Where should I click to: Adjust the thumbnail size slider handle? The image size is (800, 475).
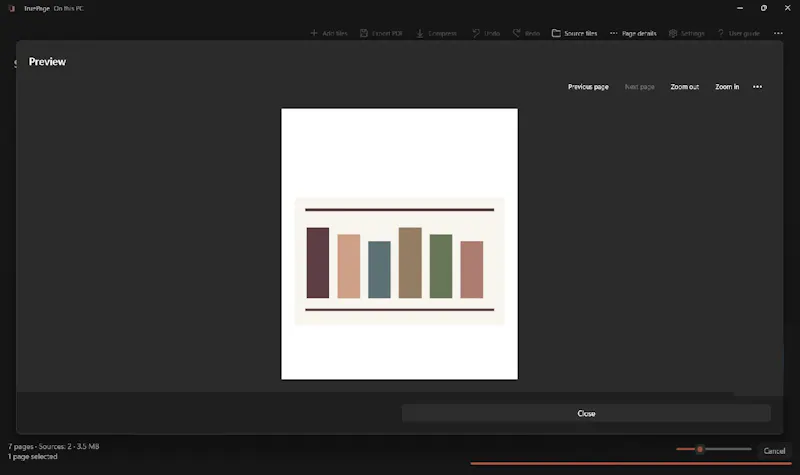[700, 449]
